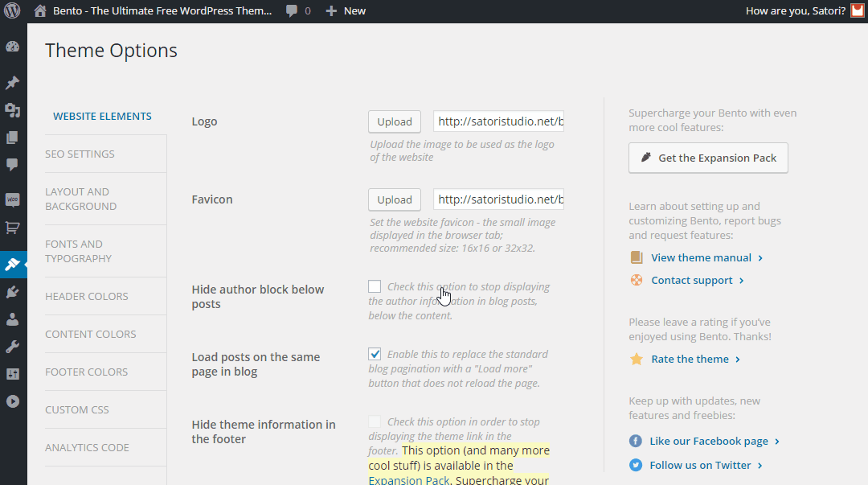Click the WordPress logo in the admin bar
The width and height of the screenshot is (868, 485).
coord(12,11)
